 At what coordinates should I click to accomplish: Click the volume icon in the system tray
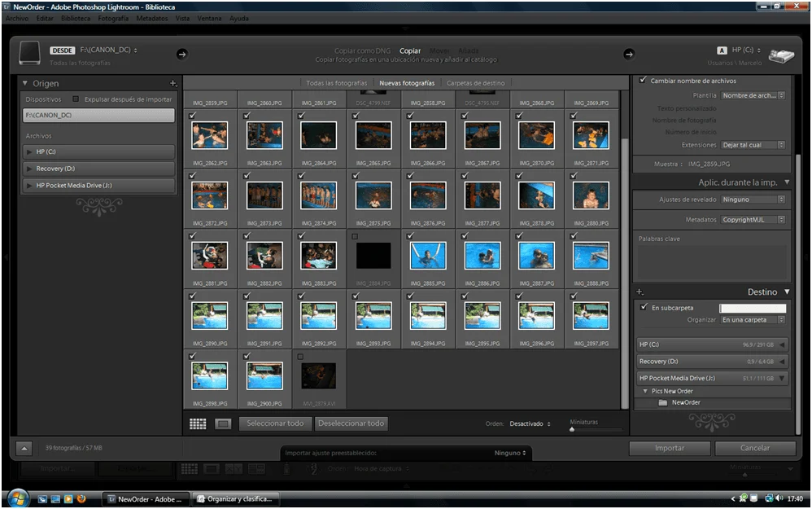(779, 498)
